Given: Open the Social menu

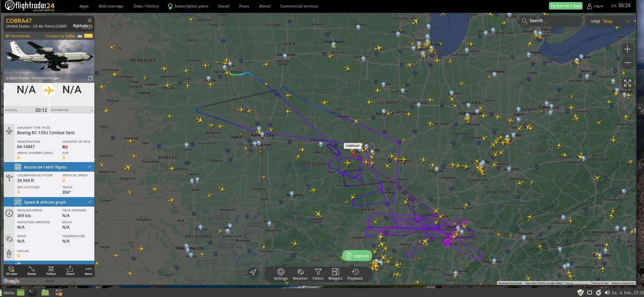Looking at the screenshot, I should click(224, 6).
